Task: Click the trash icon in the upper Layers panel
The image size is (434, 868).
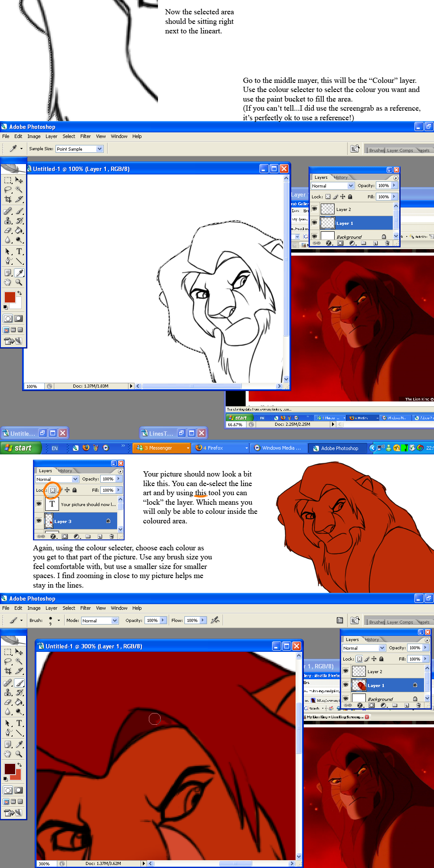Action: tap(387, 243)
